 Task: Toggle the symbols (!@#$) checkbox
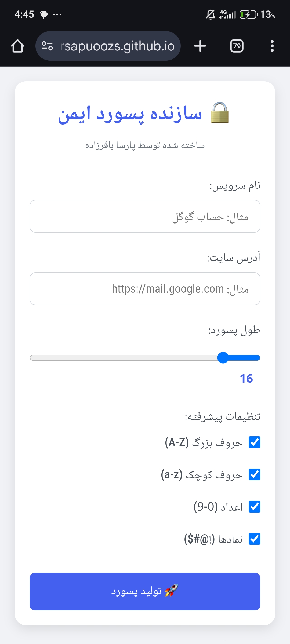[254, 539]
